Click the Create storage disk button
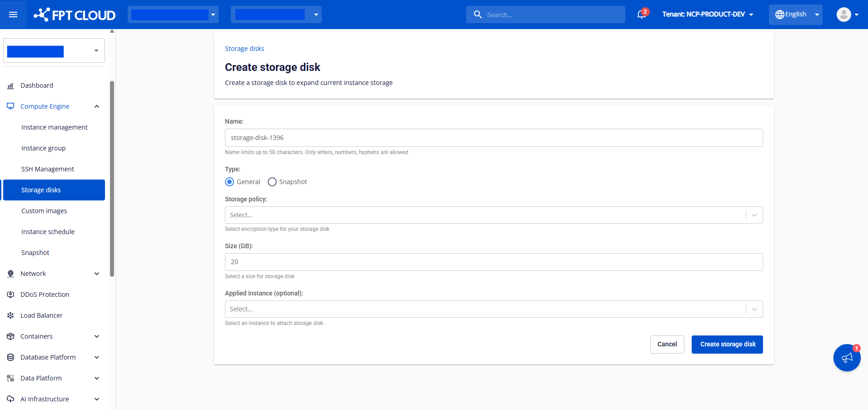The height and width of the screenshot is (410, 868). pyautogui.click(x=727, y=344)
